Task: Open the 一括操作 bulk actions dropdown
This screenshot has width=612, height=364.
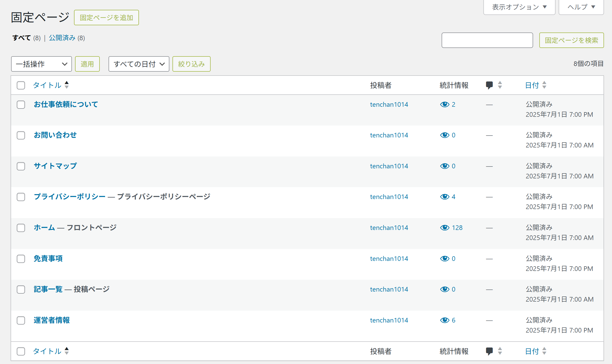Action: click(41, 64)
